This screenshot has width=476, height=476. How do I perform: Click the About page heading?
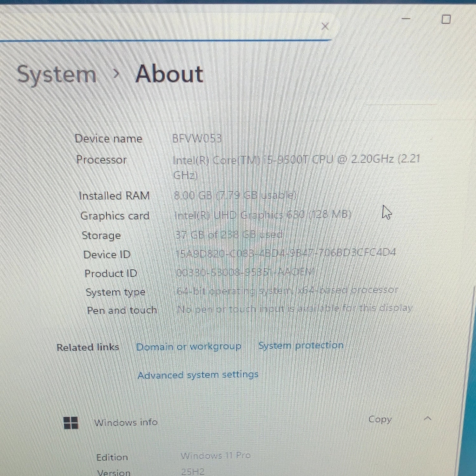coord(169,74)
